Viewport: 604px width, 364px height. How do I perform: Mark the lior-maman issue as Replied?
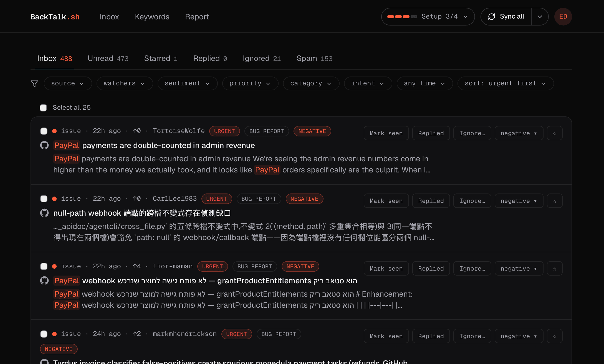coord(431,269)
